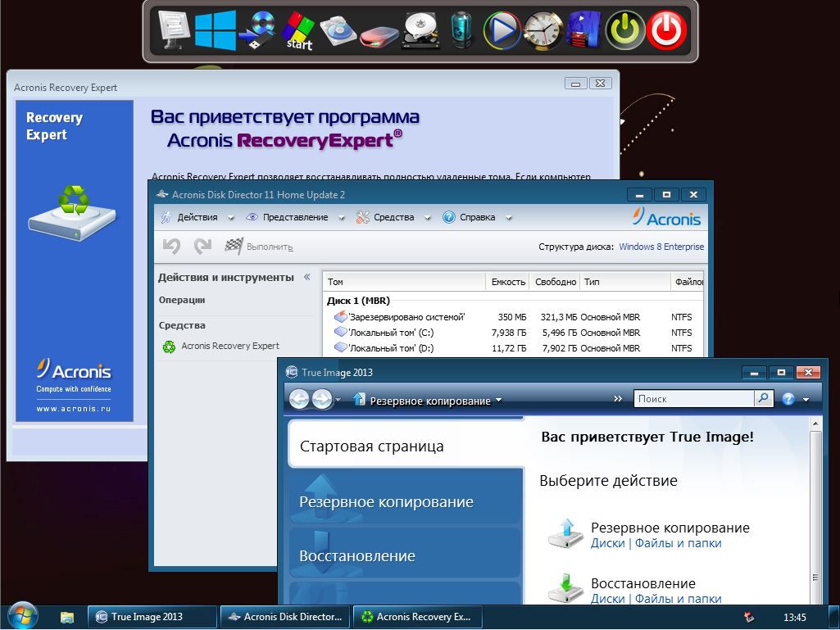Click the Forward arrow in True Image
Screen dimensions: 840x630
point(321,399)
